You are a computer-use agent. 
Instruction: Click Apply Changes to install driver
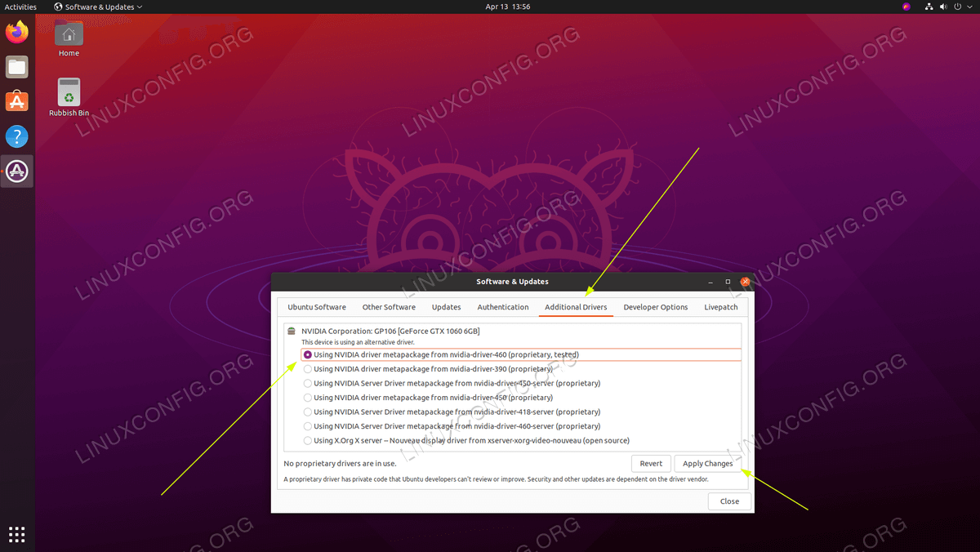coord(708,464)
